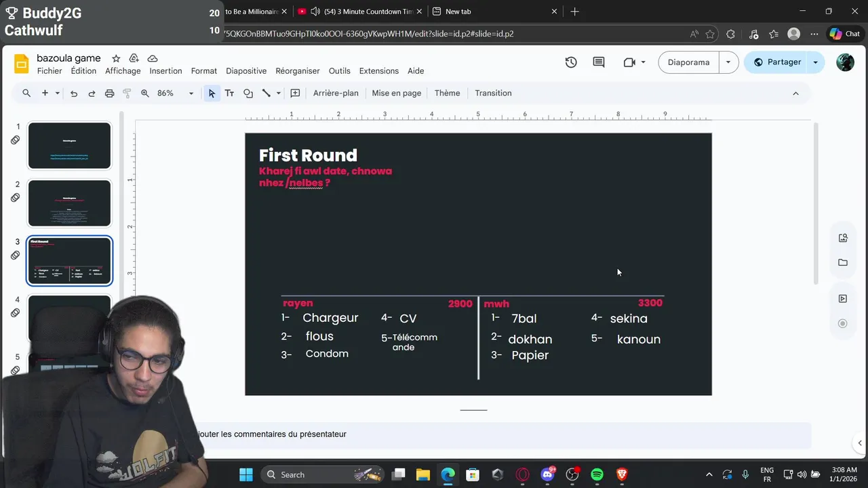
Task: Open the Google account avatar
Action: [845, 62]
